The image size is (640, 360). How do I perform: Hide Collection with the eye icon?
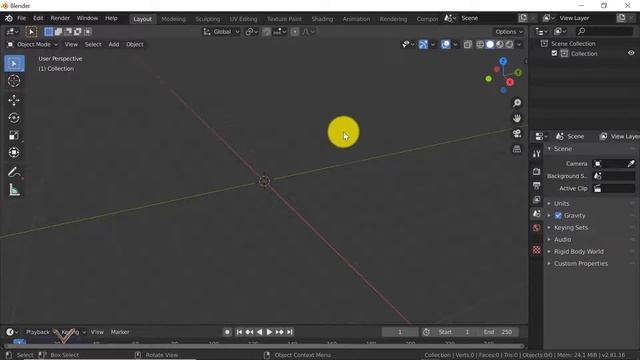(x=631, y=53)
